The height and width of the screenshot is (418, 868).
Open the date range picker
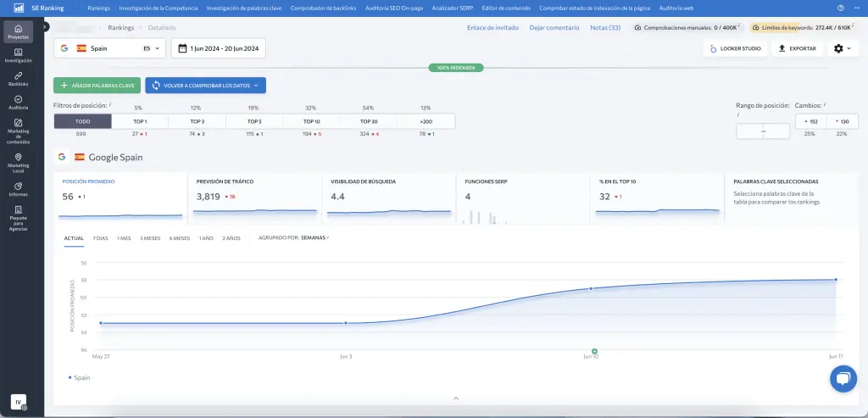click(x=219, y=48)
